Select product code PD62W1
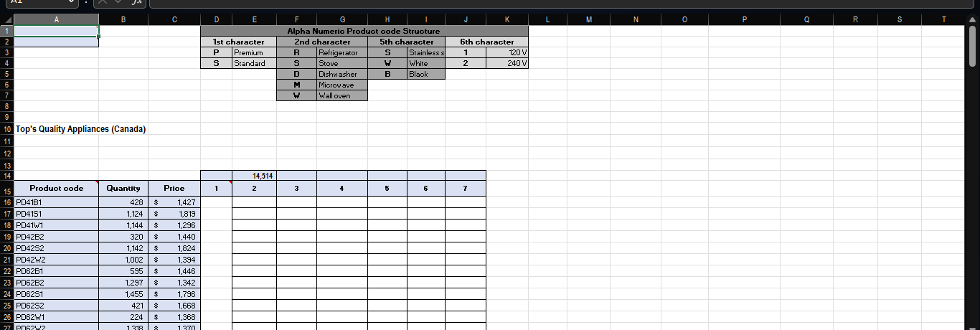 point(56,317)
